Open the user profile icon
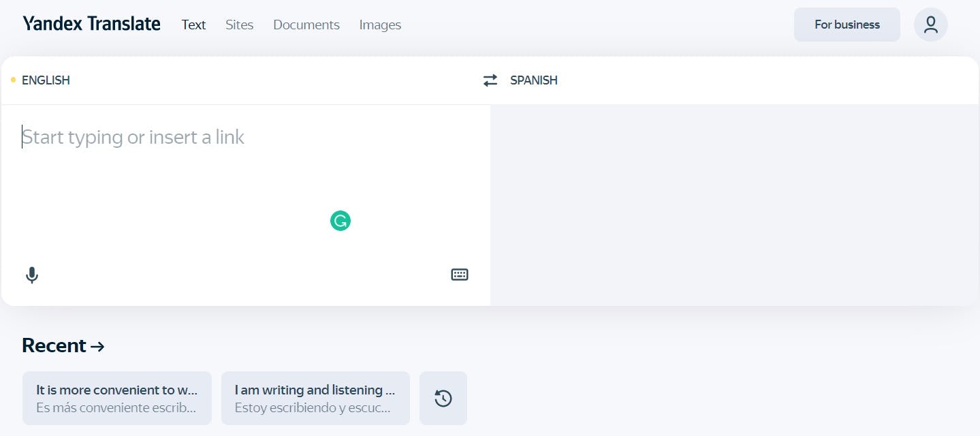The width and height of the screenshot is (980, 436). click(930, 25)
